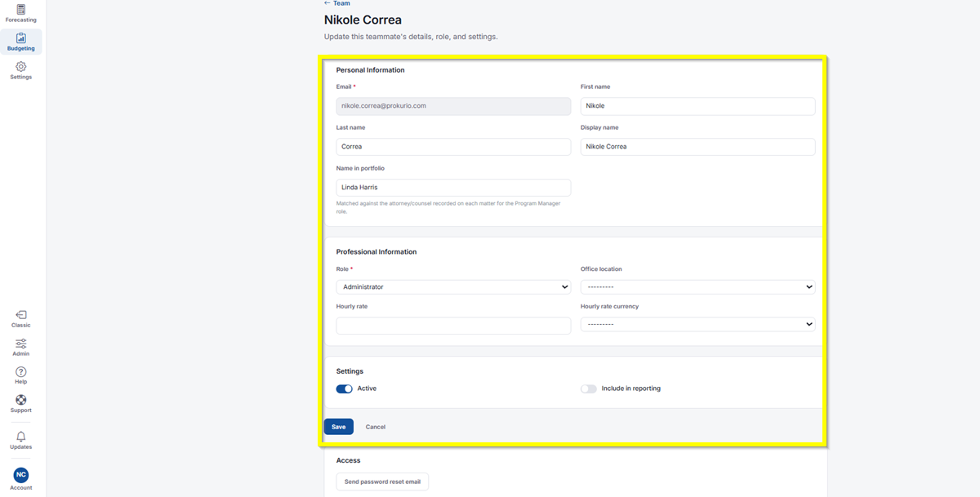Viewport: 980px width, 497px height.
Task: Click the Save button
Action: (x=339, y=427)
